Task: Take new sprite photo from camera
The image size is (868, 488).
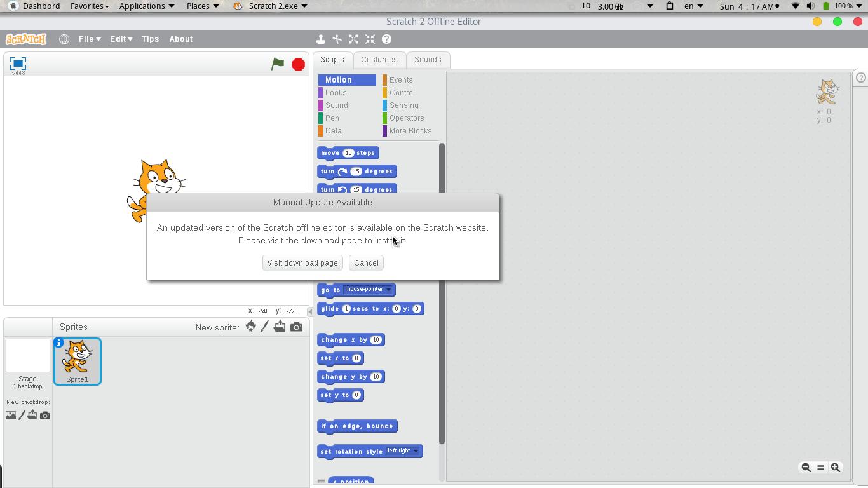Action: coord(296,327)
